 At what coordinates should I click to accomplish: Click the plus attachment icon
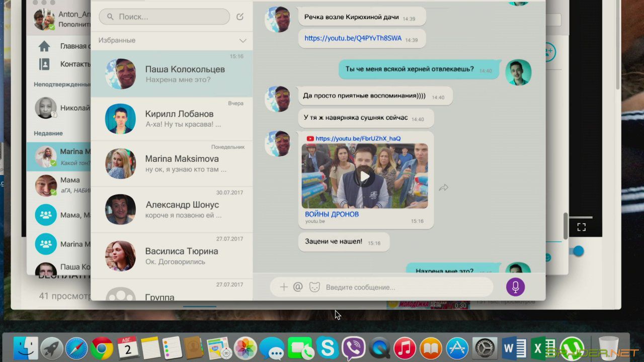tap(283, 287)
